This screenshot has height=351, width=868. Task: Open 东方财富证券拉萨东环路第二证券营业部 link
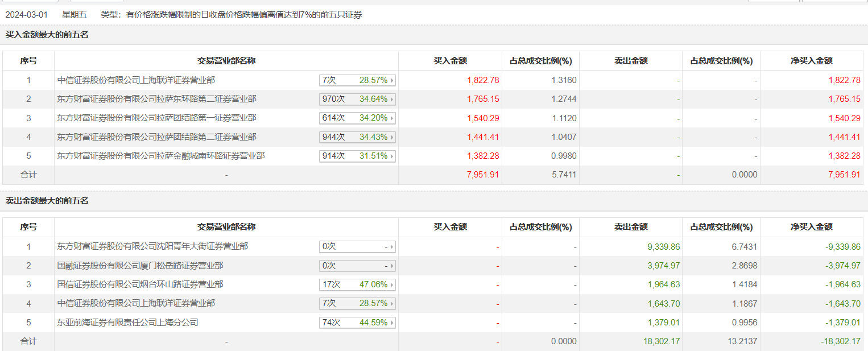click(156, 99)
